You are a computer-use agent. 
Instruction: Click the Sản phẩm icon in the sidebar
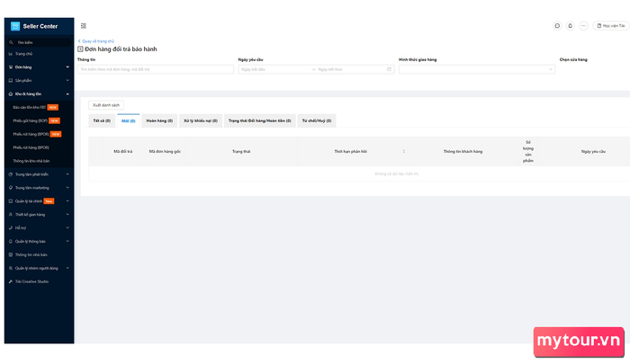pos(11,81)
